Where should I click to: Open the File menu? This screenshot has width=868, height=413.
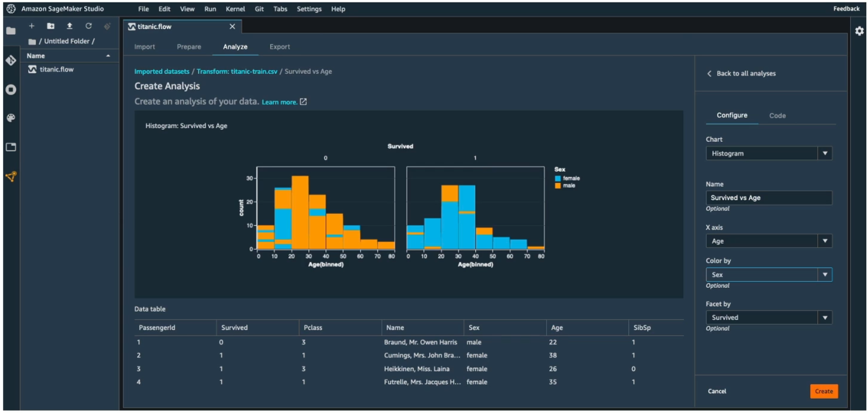tap(143, 9)
